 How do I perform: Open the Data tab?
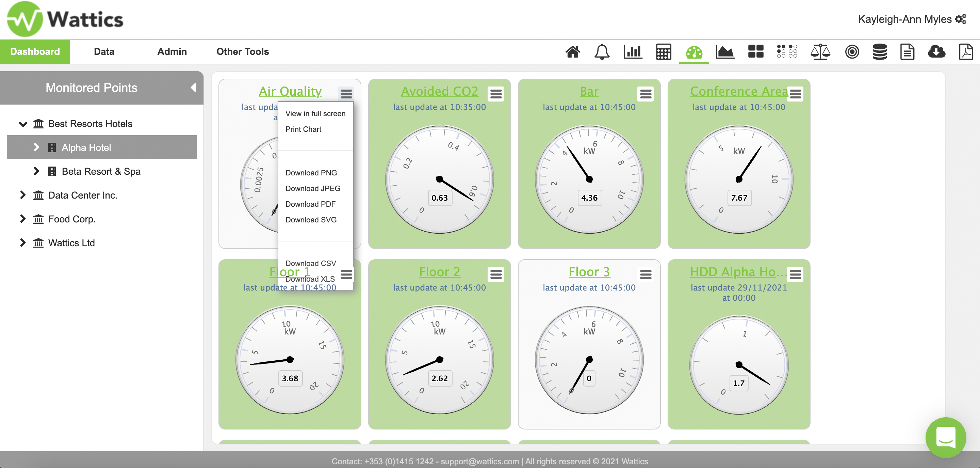(x=104, y=51)
